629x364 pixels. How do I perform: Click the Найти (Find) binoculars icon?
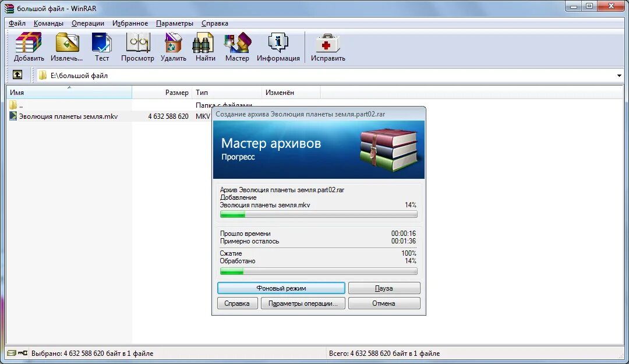click(203, 43)
